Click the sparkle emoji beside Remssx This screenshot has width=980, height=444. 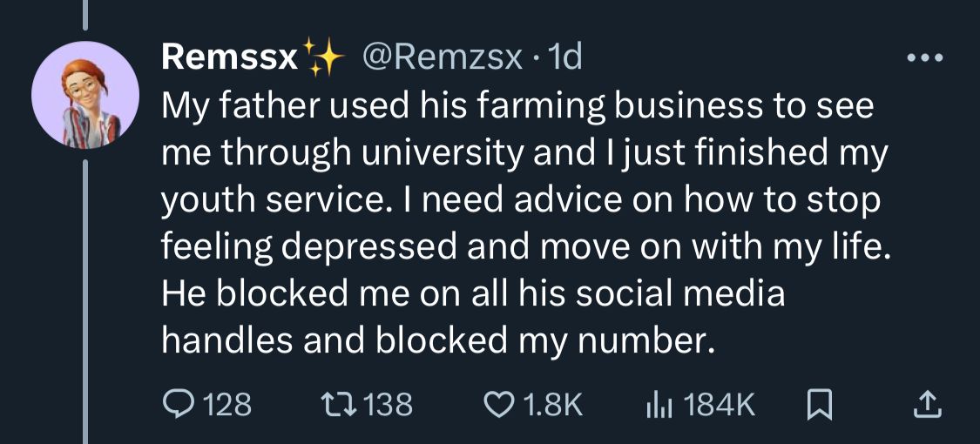tap(323, 58)
